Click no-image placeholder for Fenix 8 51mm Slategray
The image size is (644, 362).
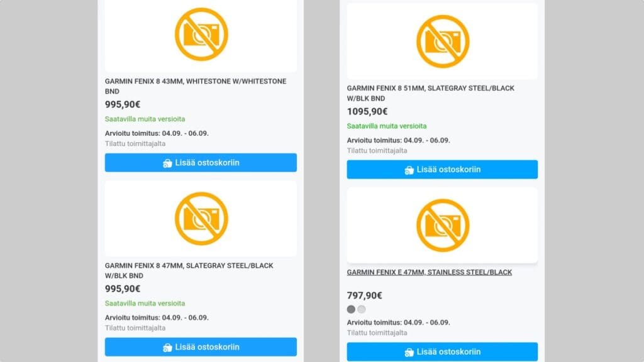click(x=443, y=41)
